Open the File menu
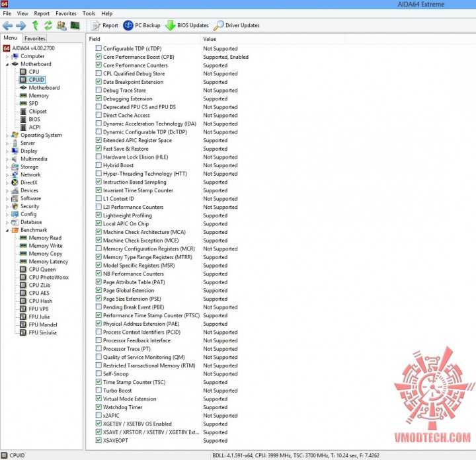This screenshot has width=476, height=460. (x=7, y=13)
